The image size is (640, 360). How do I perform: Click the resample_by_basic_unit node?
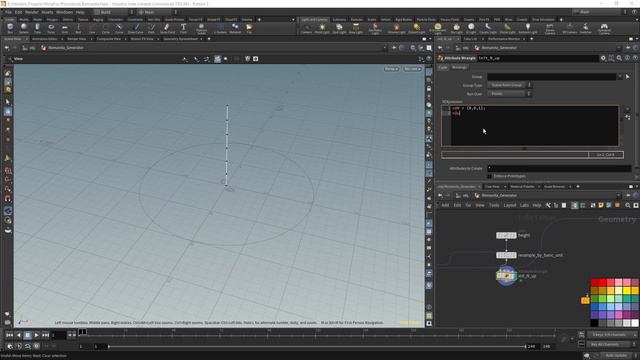click(506, 255)
